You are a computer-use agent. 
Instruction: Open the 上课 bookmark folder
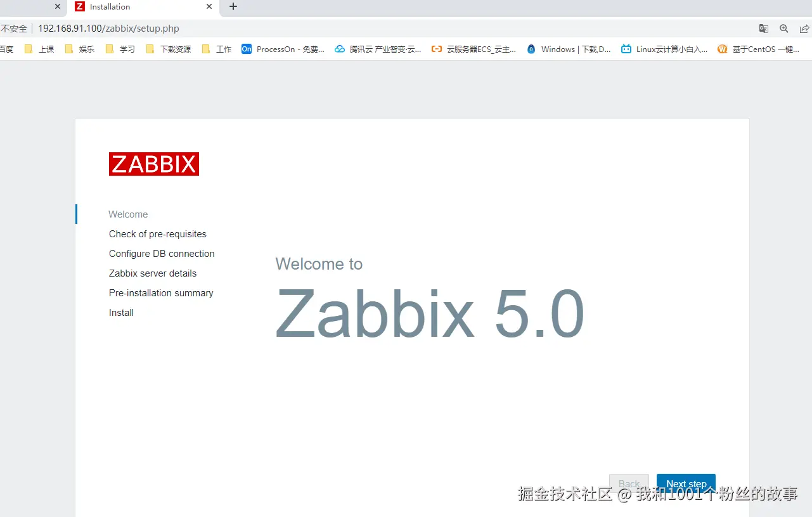[39, 49]
